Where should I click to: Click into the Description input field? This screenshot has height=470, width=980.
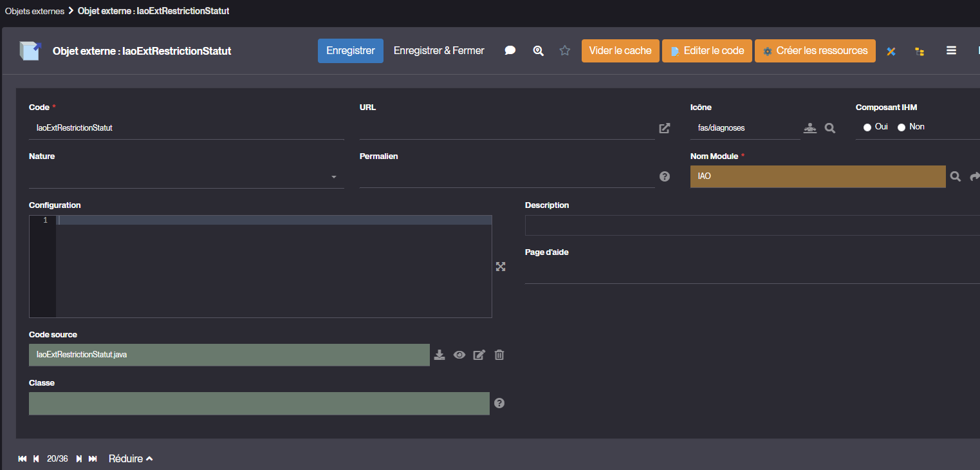(752, 225)
